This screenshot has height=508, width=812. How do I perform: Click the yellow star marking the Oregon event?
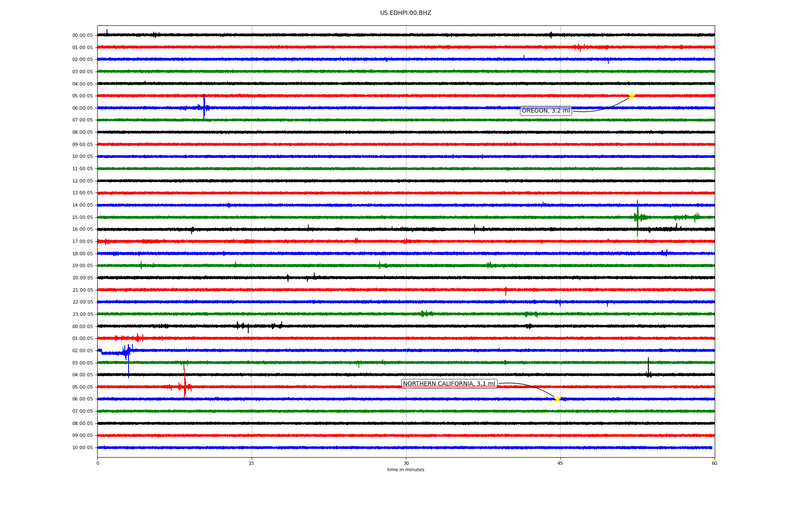tap(631, 96)
